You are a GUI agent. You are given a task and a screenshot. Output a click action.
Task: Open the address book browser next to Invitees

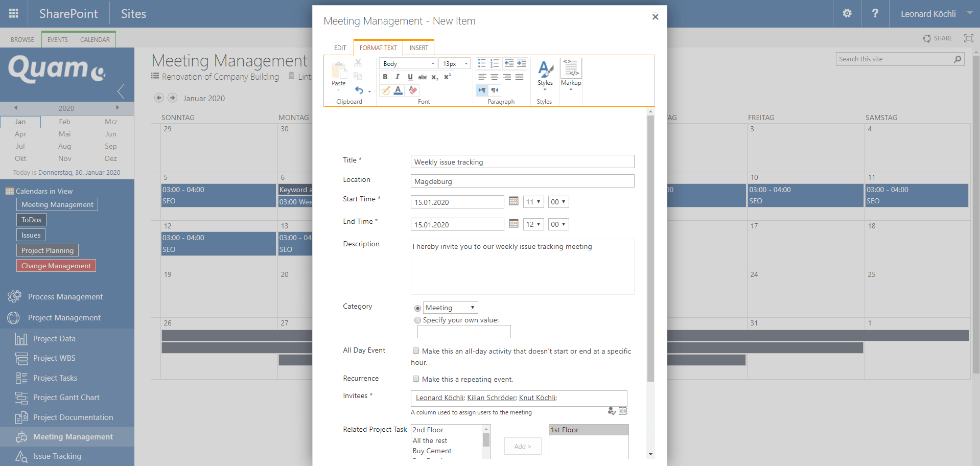623,411
